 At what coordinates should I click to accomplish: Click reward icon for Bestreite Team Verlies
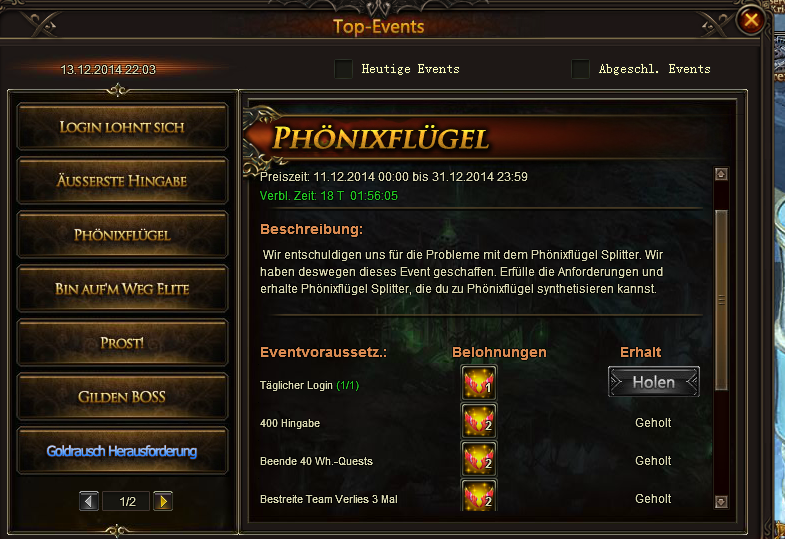(479, 495)
